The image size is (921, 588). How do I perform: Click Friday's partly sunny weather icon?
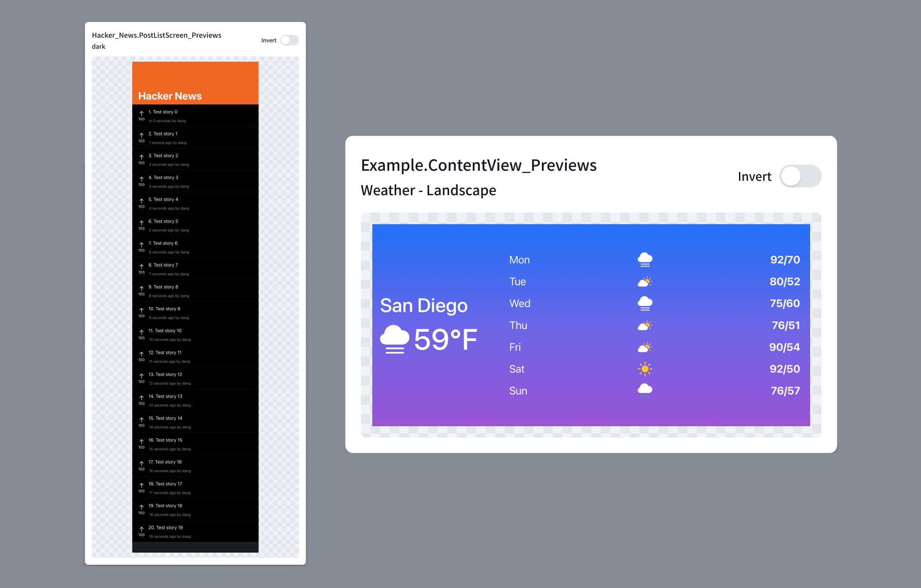pyautogui.click(x=644, y=347)
